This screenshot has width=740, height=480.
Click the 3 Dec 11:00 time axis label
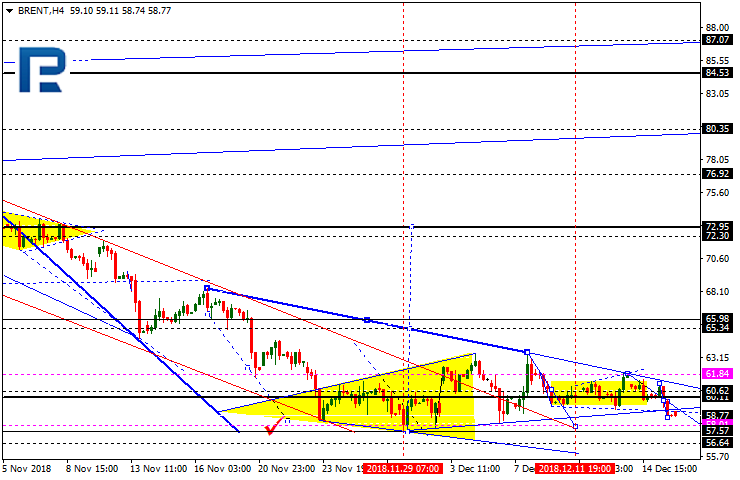pyautogui.click(x=475, y=469)
